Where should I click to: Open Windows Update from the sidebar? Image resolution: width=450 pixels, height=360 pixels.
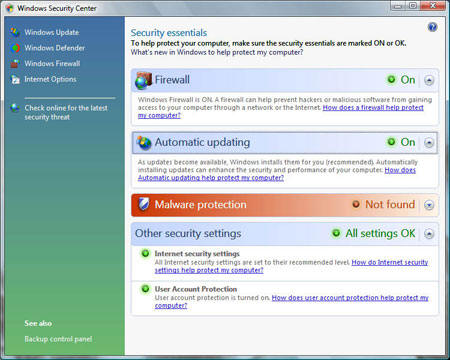click(x=52, y=32)
